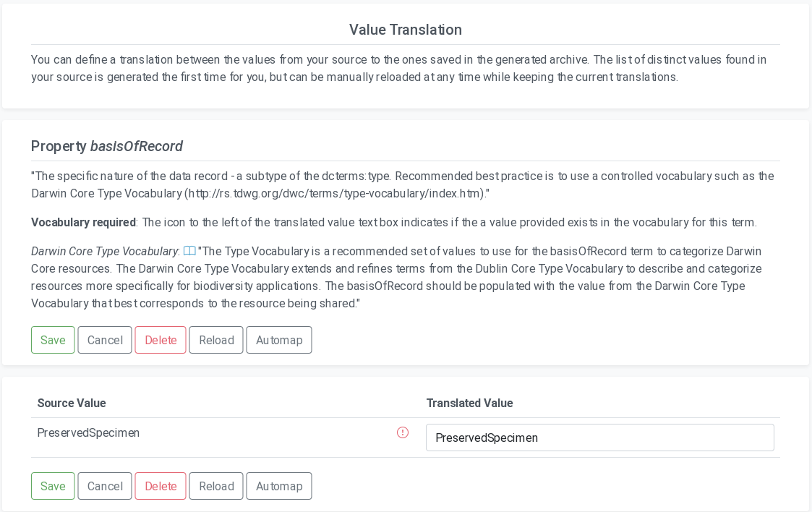812x512 pixels.
Task: Click the red vocabulary warning icon beside PreservedSpecimen
Action: point(403,432)
